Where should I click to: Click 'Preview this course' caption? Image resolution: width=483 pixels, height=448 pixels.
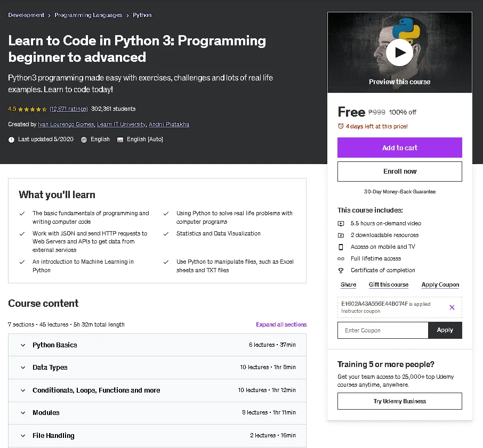click(399, 82)
